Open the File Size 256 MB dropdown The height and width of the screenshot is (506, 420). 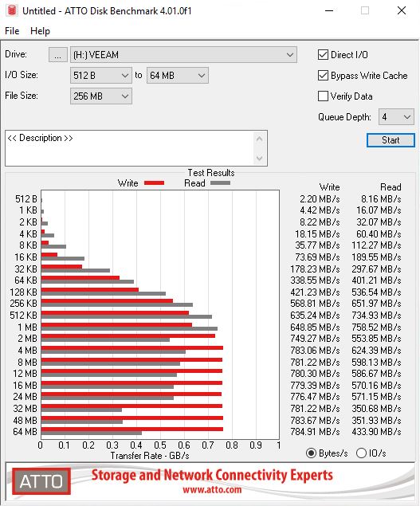(100, 96)
